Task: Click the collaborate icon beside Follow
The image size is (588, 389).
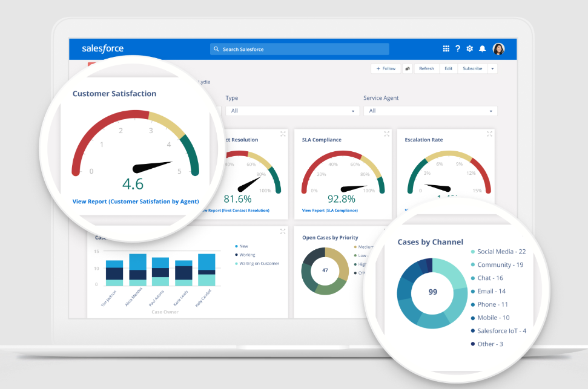Action: coord(408,69)
